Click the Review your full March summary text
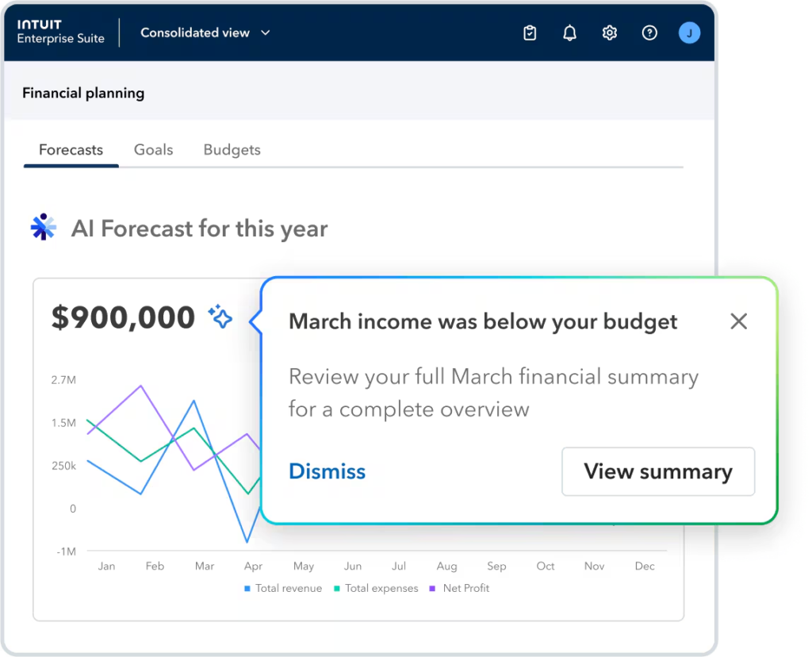Viewport: 812px width, 657px height. tap(493, 393)
